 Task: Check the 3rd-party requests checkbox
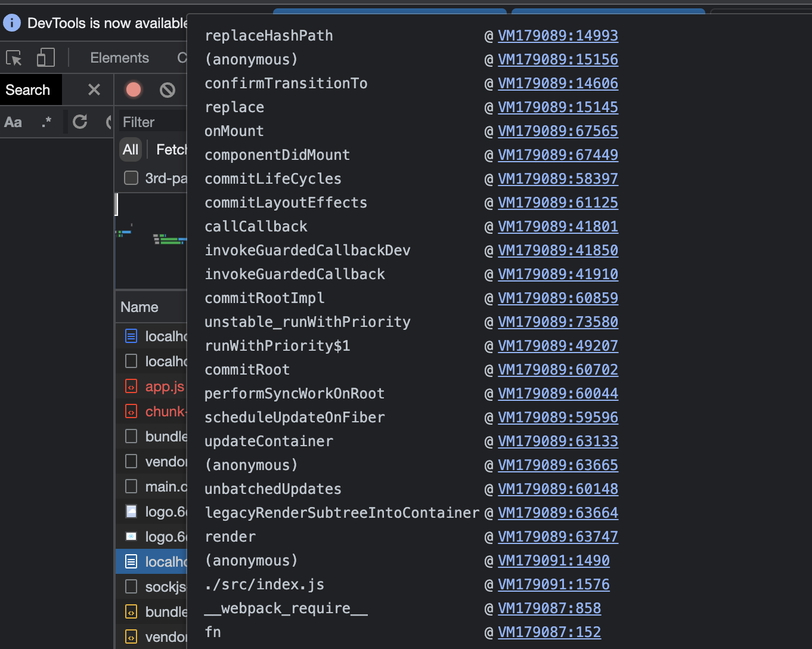[x=131, y=177]
